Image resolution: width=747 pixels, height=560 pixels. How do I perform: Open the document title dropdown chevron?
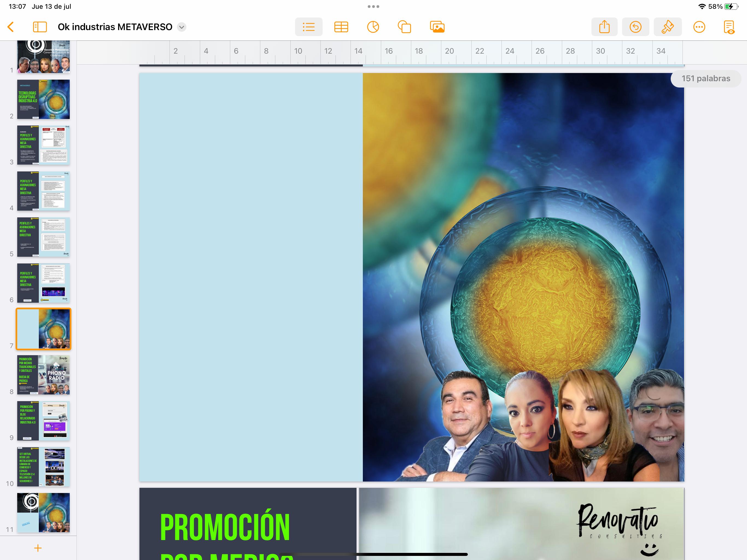pos(182,27)
